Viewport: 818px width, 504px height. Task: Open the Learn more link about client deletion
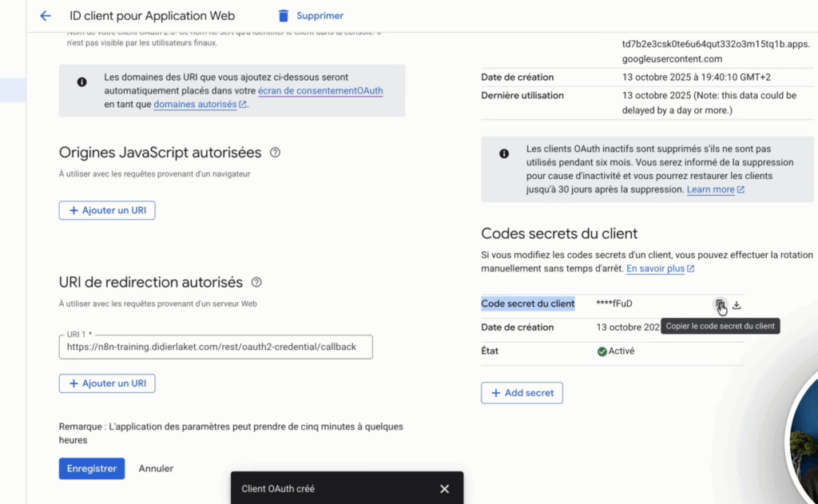tap(710, 189)
